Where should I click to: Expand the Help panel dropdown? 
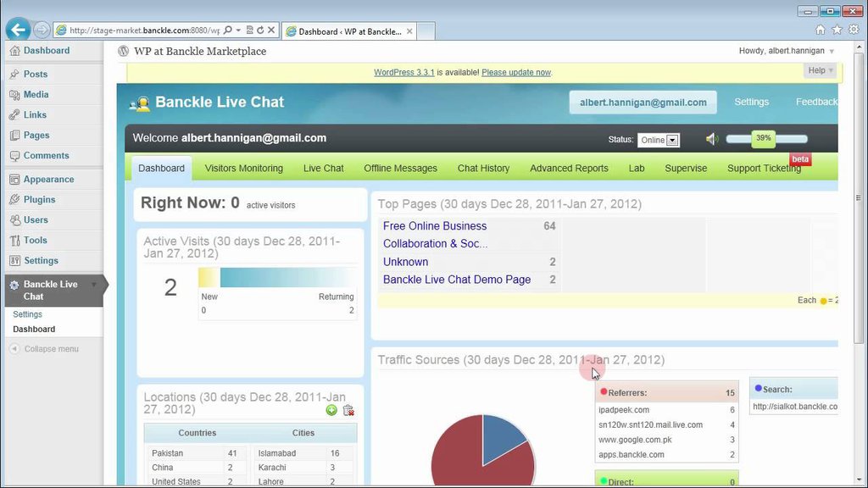(820, 70)
